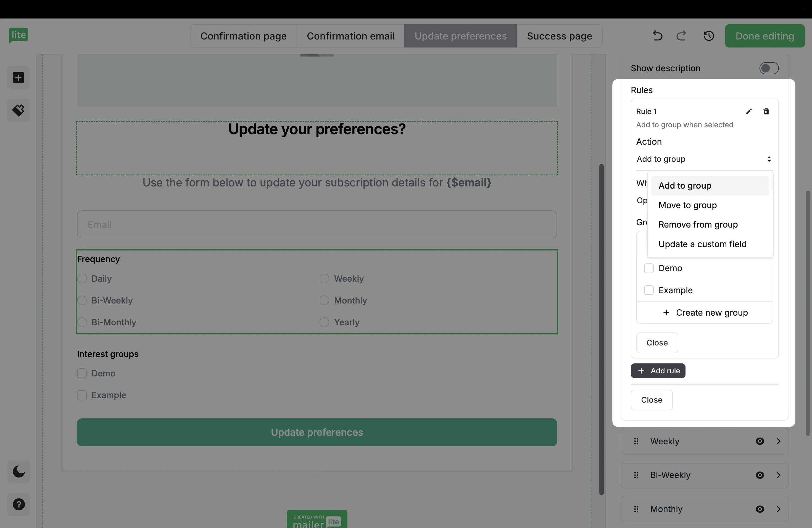Click the Add rule button
The width and height of the screenshot is (812, 528).
pyautogui.click(x=658, y=371)
